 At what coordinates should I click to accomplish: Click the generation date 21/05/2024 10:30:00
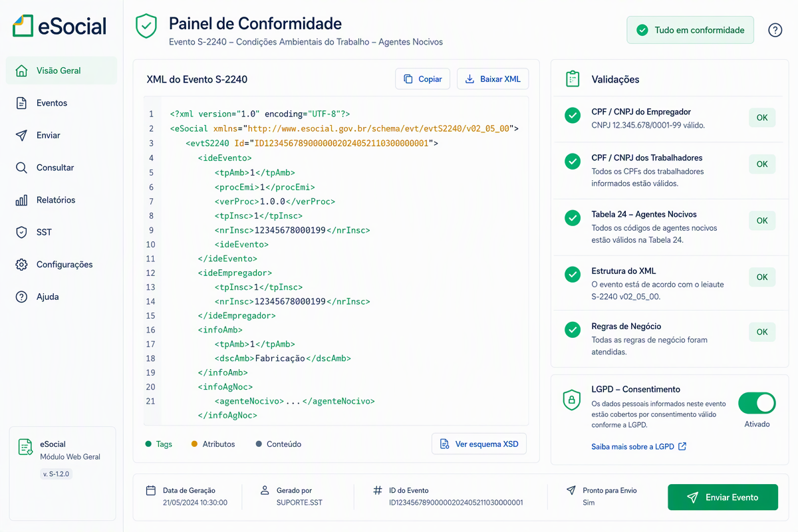[x=195, y=503]
